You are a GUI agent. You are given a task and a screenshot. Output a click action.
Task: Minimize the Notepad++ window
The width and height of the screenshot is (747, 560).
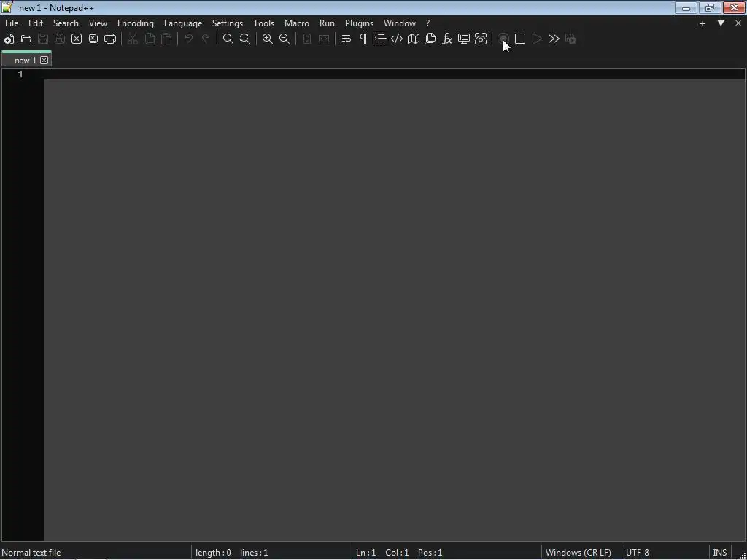(686, 7)
